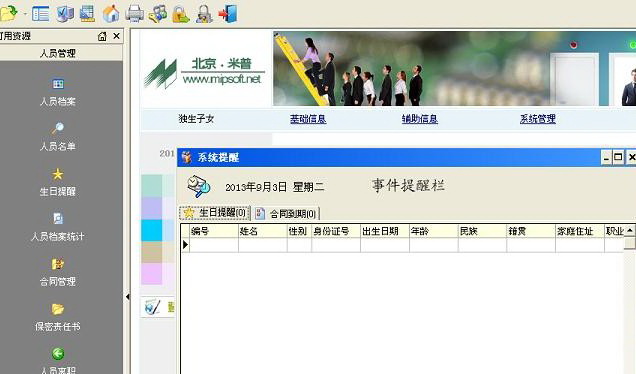Image resolution: width=636 pixels, height=374 pixels.
Task: Exit using the red-arrow door toolbar icon
Action: (x=228, y=13)
